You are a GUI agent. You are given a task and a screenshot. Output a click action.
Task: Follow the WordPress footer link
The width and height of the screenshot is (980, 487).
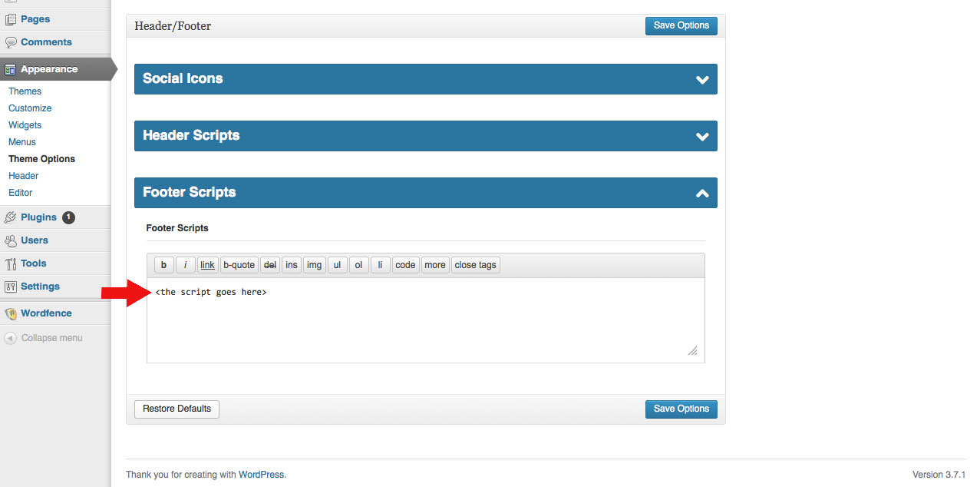pos(261,475)
